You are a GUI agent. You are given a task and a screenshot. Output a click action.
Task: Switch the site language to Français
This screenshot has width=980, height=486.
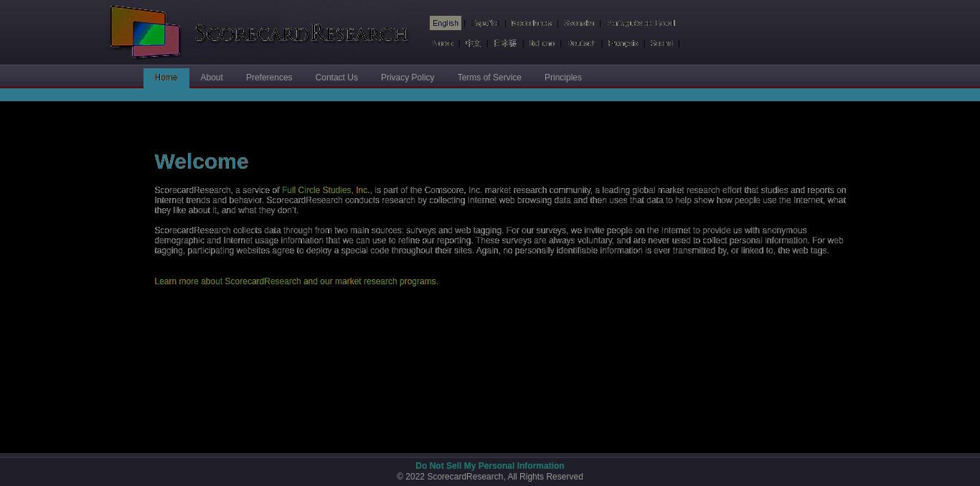coord(623,43)
